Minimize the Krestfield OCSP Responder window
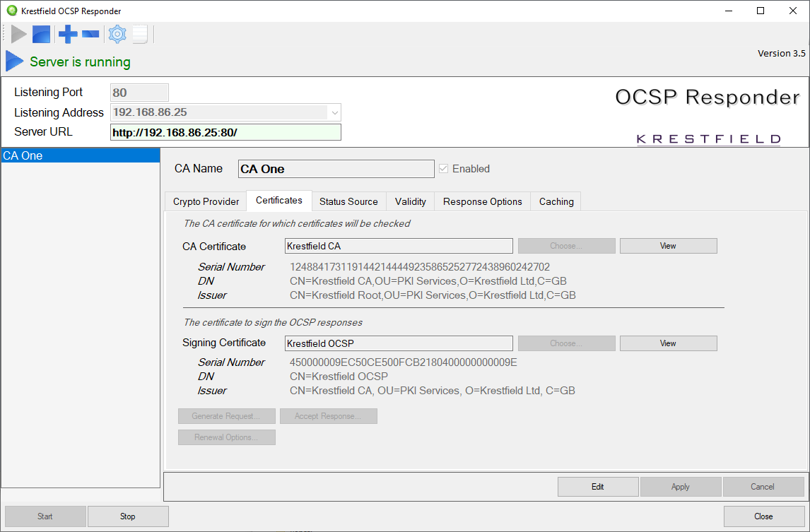 coord(729,11)
